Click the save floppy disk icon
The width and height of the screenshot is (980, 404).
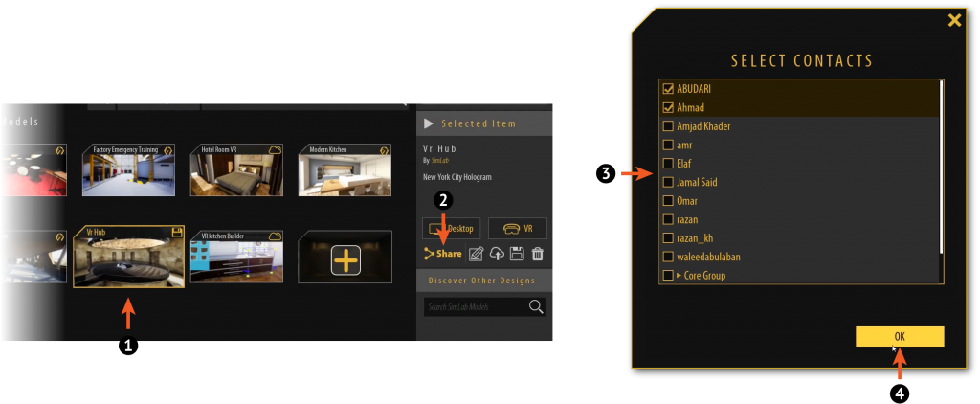pyautogui.click(x=518, y=254)
